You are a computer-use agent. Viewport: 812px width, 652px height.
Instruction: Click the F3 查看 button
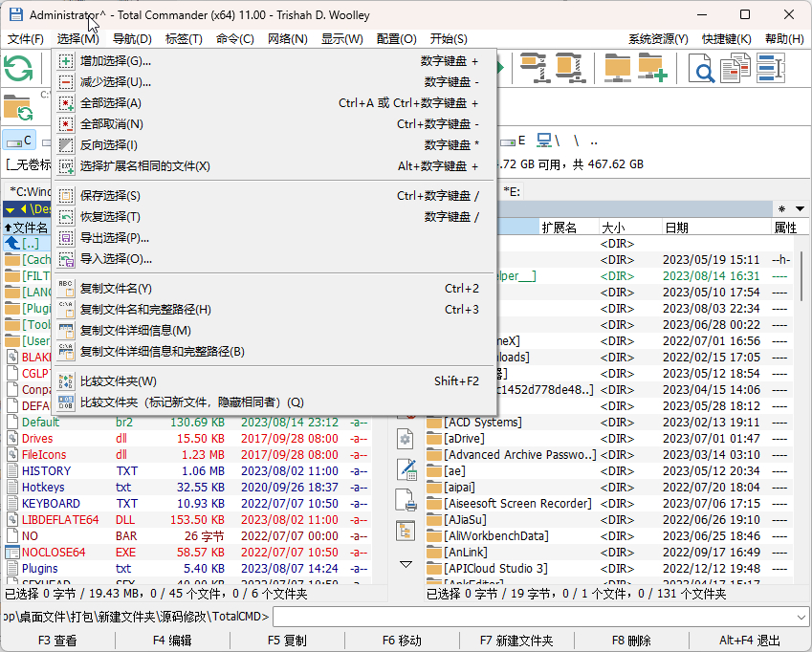pyautogui.click(x=57, y=641)
